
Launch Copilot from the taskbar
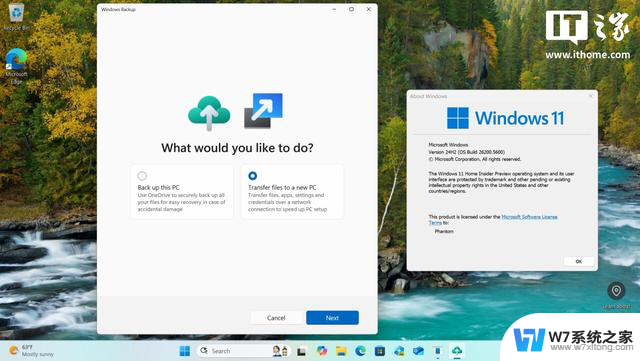[x=322, y=351]
